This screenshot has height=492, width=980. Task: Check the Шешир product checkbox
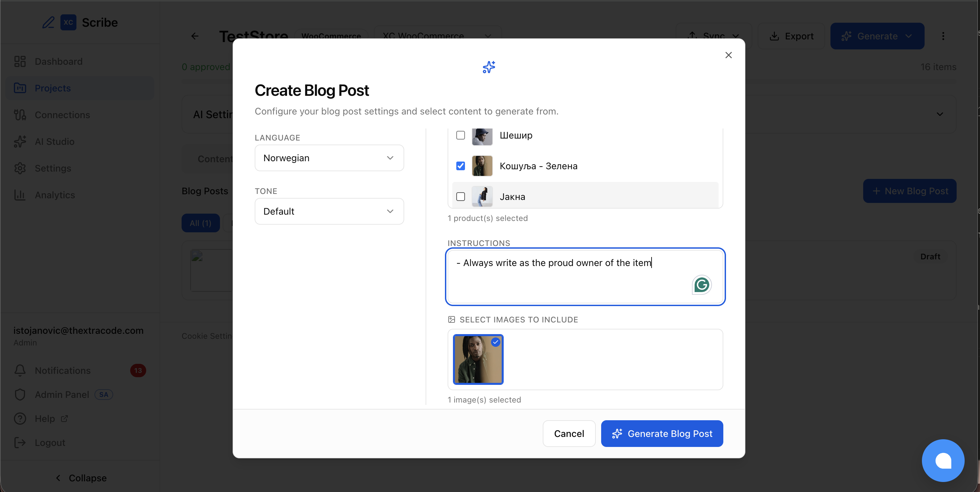pos(460,135)
